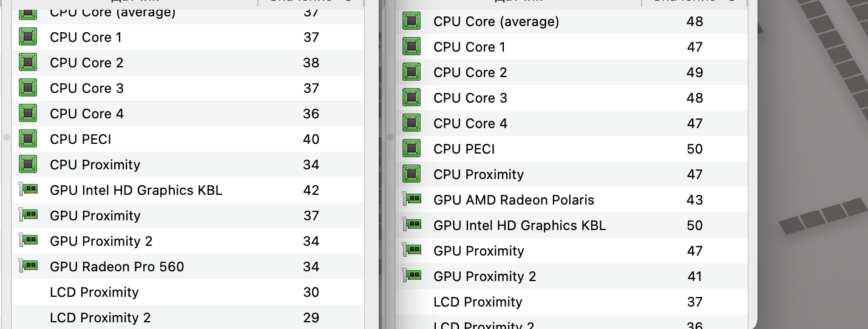Click the CPU Proximity chip icon in left window
This screenshot has width=868, height=329.
point(28,164)
